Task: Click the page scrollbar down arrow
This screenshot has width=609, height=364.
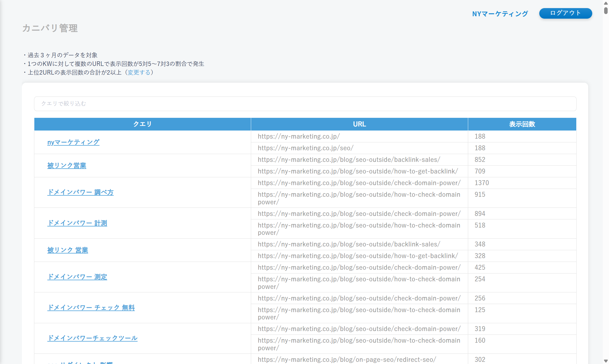Action: (606, 361)
